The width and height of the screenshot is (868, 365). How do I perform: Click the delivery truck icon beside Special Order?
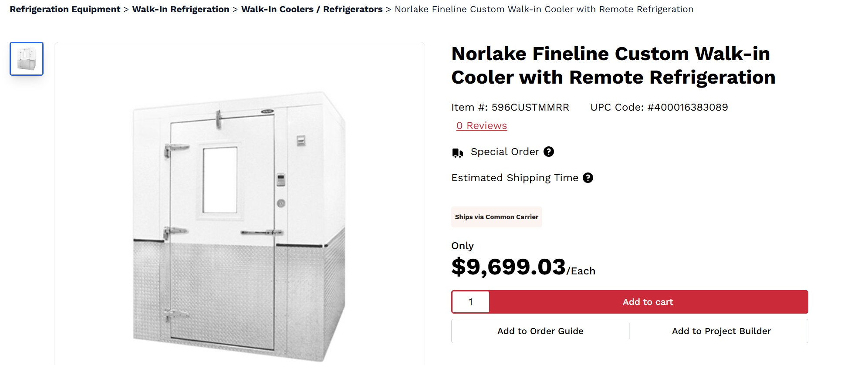click(x=457, y=152)
